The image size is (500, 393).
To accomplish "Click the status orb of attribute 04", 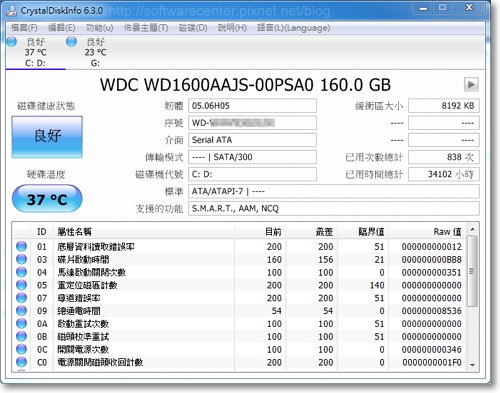I will click(21, 272).
